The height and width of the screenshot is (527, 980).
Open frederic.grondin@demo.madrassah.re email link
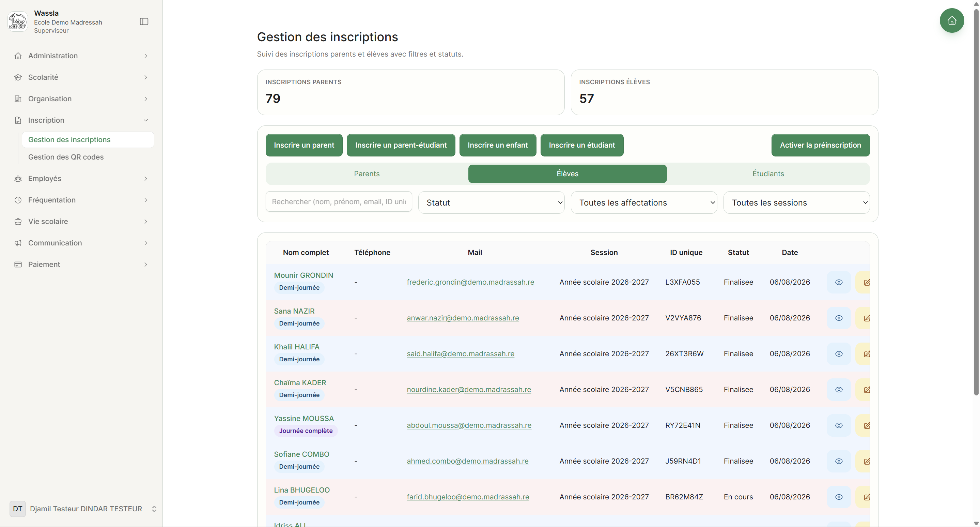pos(470,282)
